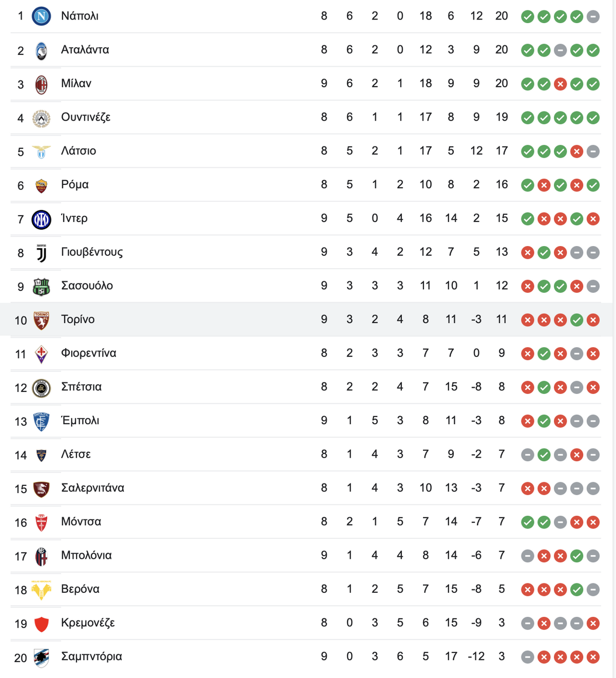Open team name Μπολόνια
This screenshot has height=678, width=616.
[86, 555]
